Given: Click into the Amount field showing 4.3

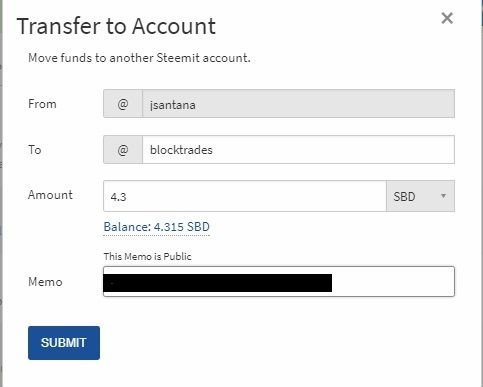Looking at the screenshot, I should (245, 196).
